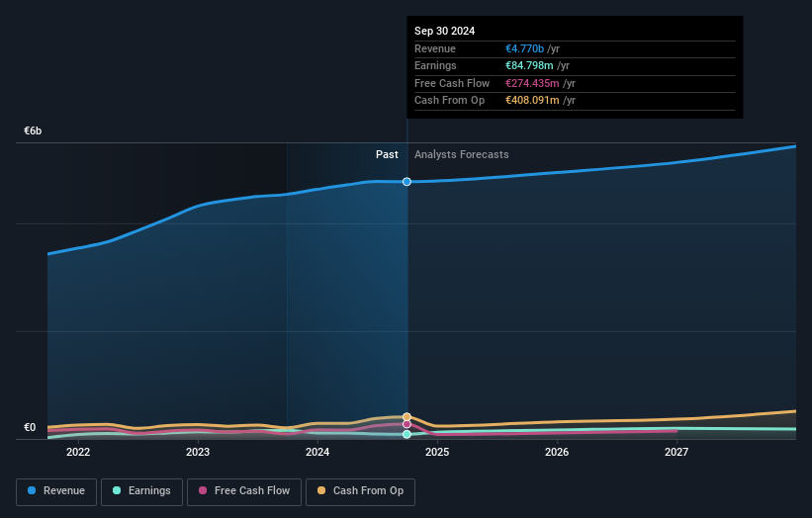The height and width of the screenshot is (518, 812).
Task: Click the 2025 x-axis label
Action: (x=437, y=453)
